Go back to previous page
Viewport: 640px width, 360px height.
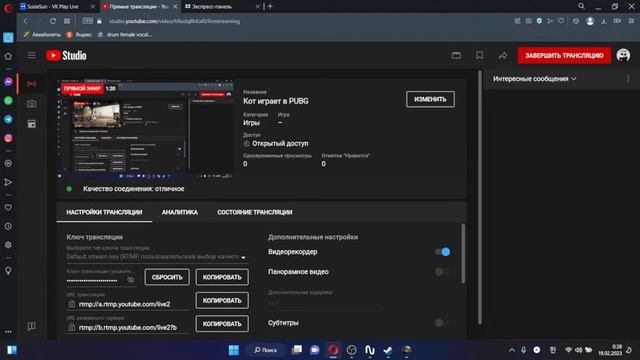[25, 21]
